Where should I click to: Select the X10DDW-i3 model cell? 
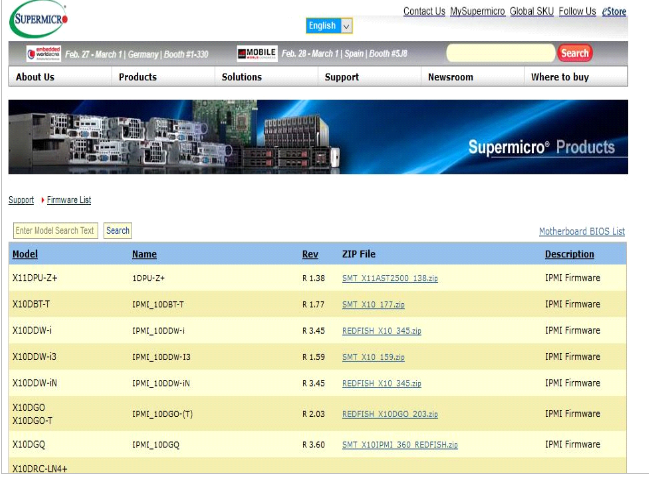(x=34, y=357)
